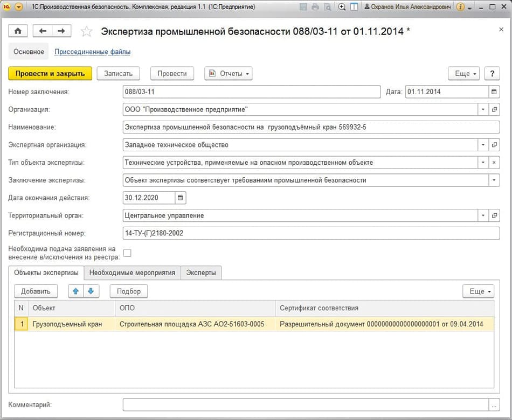The width and height of the screenshot is (512, 420).
Task: Go to the home page icon
Action: (x=18, y=31)
